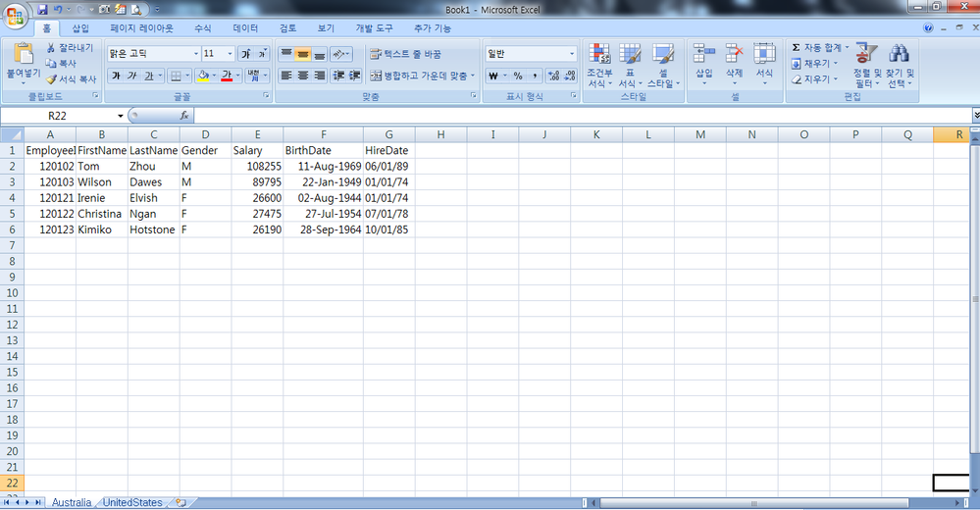Click the percent style button
This screenshot has height=510, width=980.
[x=518, y=76]
